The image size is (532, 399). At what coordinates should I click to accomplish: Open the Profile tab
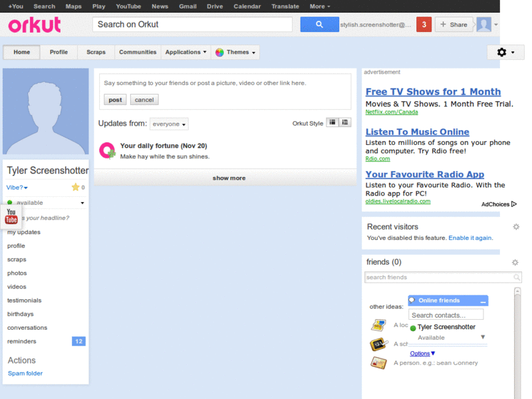click(x=59, y=53)
